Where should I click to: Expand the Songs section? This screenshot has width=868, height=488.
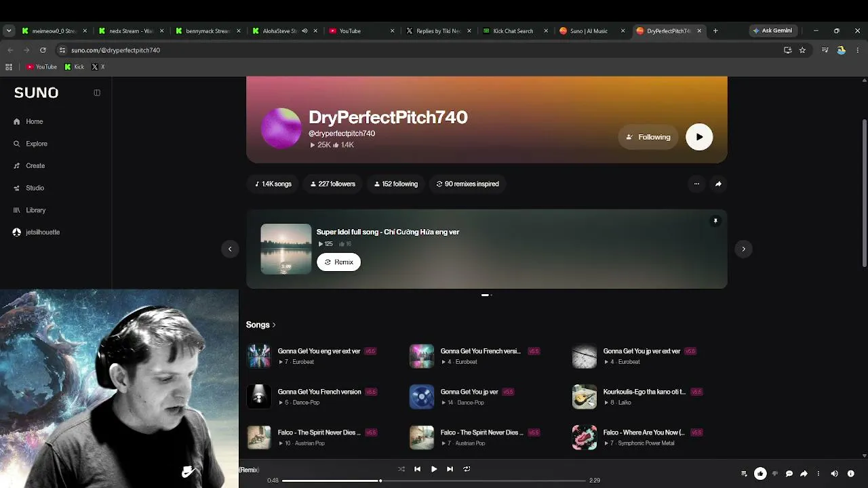pyautogui.click(x=261, y=325)
